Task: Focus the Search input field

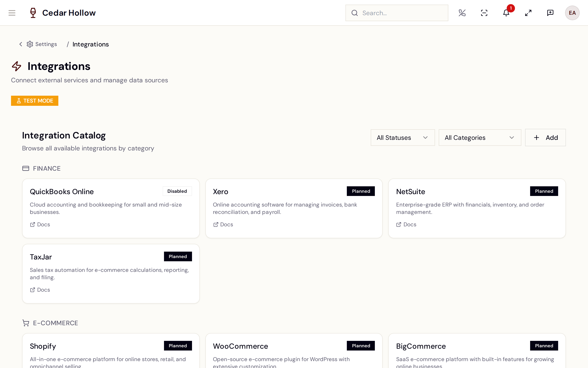Action: point(397,13)
